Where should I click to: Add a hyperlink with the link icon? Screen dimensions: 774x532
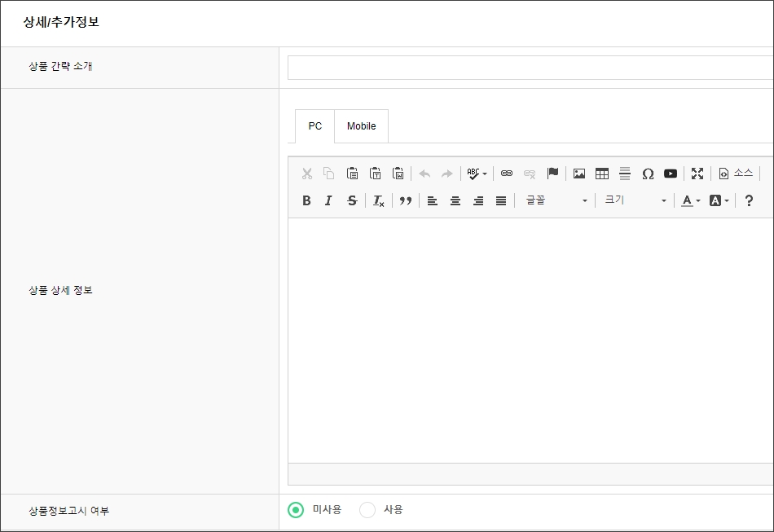(x=507, y=174)
